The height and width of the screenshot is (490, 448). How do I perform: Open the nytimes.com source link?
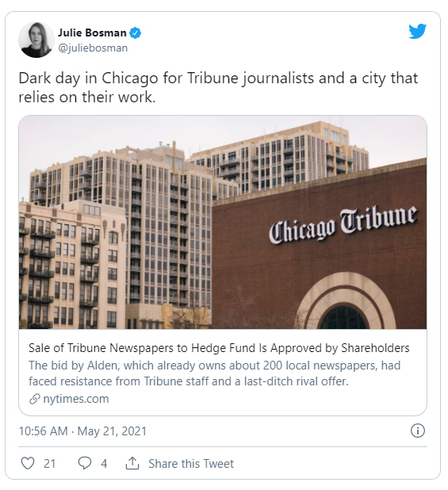[x=76, y=399]
